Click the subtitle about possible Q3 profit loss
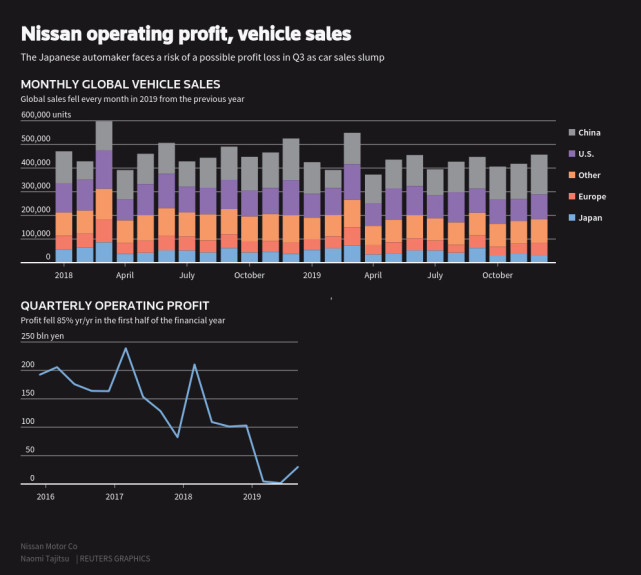Viewport: 641px width, 575px height. (x=202, y=57)
